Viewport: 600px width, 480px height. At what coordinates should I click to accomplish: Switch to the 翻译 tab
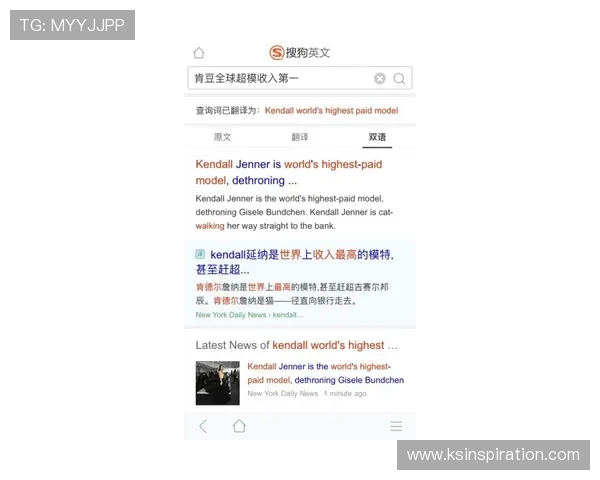[x=300, y=137]
